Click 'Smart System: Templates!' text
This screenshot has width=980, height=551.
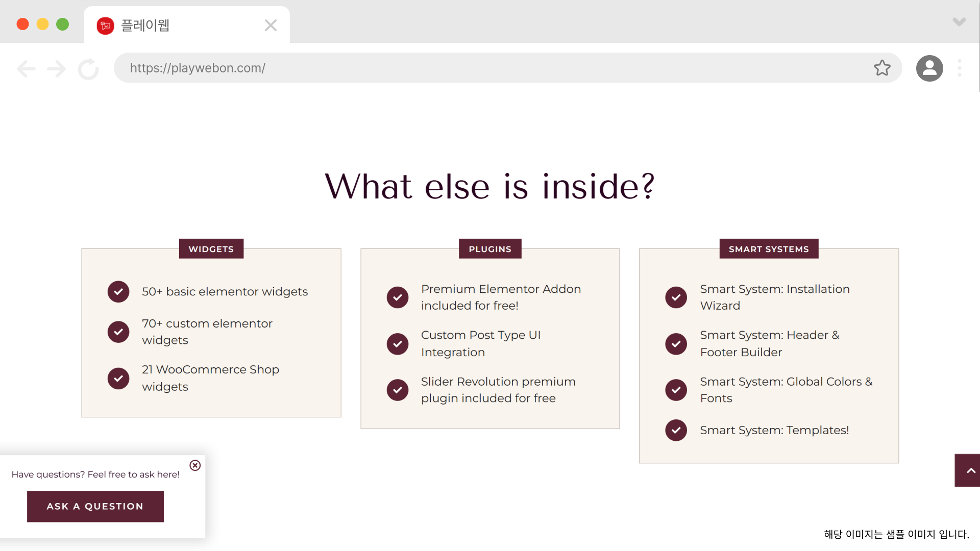[x=774, y=431]
